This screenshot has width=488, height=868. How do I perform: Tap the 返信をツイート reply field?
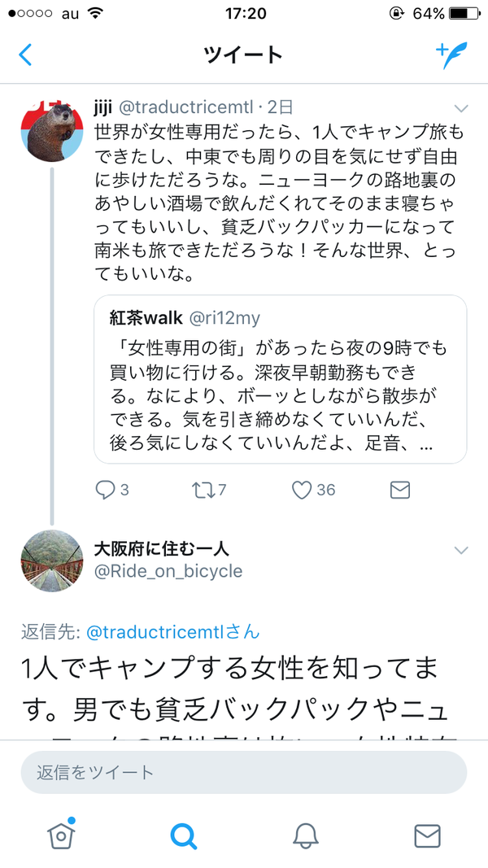pyautogui.click(x=244, y=772)
